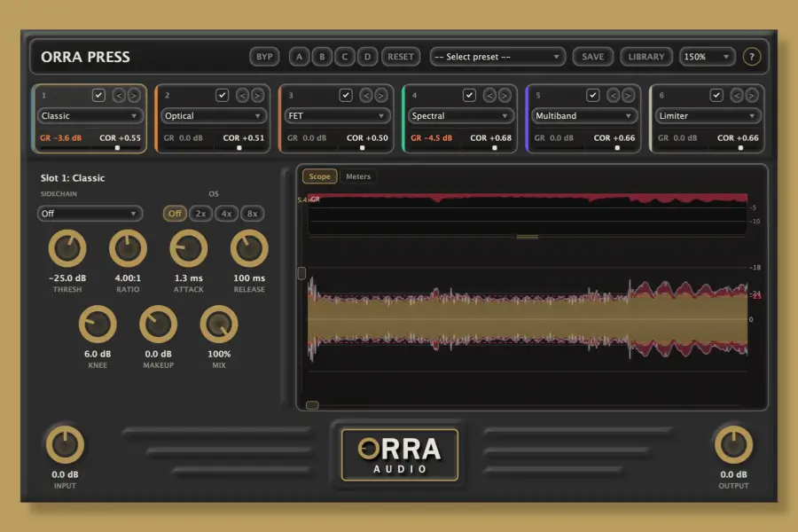This screenshot has width=798, height=532.
Task: Click the right arrow on slot 6
Action: tap(752, 95)
